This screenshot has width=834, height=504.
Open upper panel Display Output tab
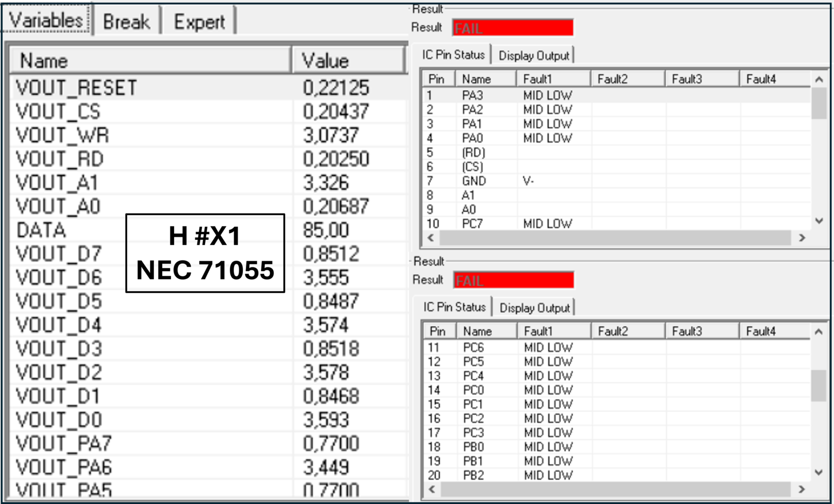coord(534,56)
